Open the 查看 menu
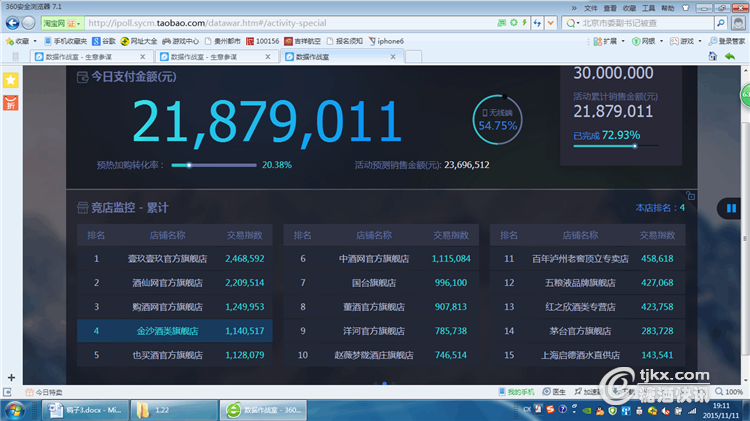Screen dimensions: 750x421 pos(610,8)
